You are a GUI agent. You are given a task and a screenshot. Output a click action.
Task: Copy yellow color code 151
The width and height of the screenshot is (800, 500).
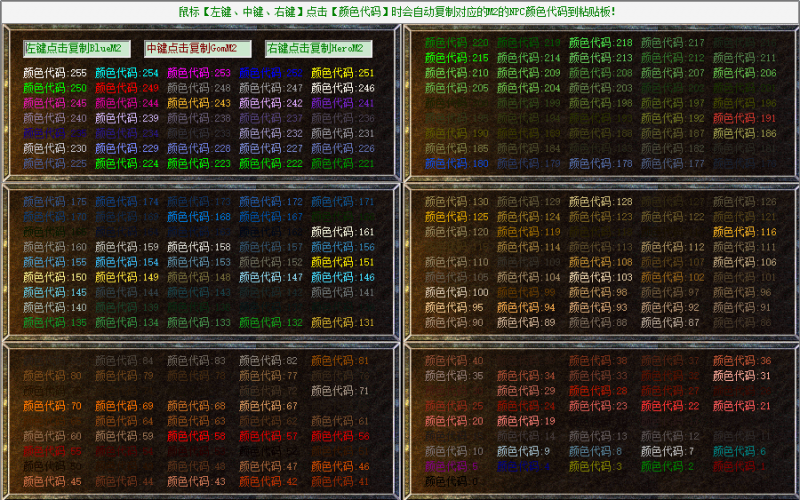pos(342,262)
